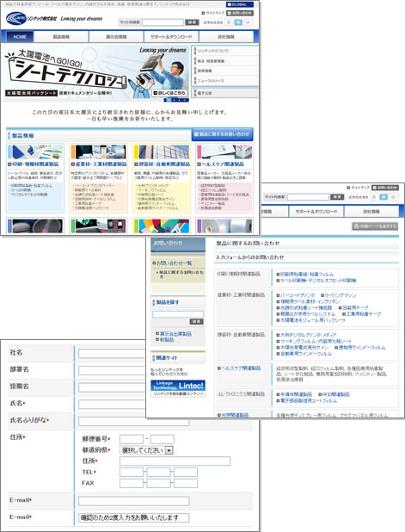Open the 建物用ウインドーフィルム inquiry link

tap(360, 348)
